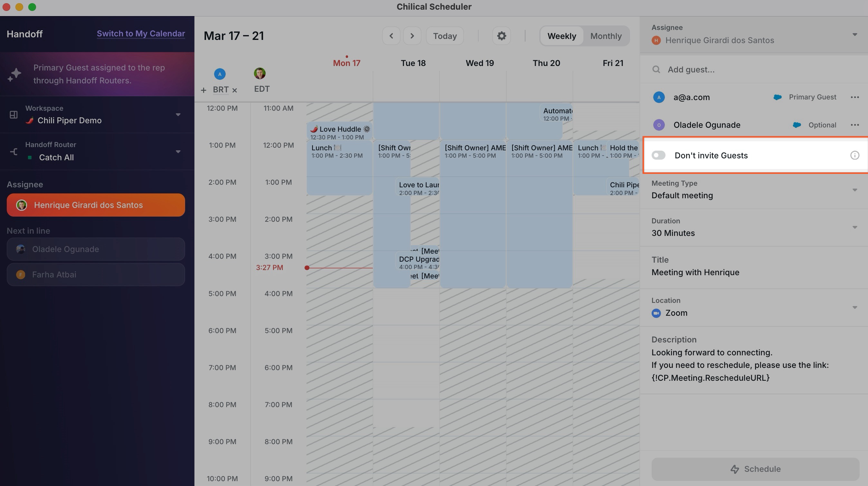Click the Zoom camera icon in Location
This screenshot has height=486, width=868.
click(x=656, y=313)
